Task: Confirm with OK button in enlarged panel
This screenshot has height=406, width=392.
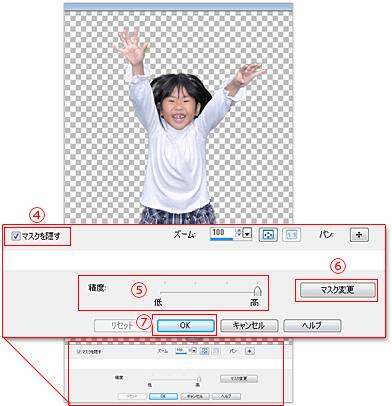Action: (185, 325)
